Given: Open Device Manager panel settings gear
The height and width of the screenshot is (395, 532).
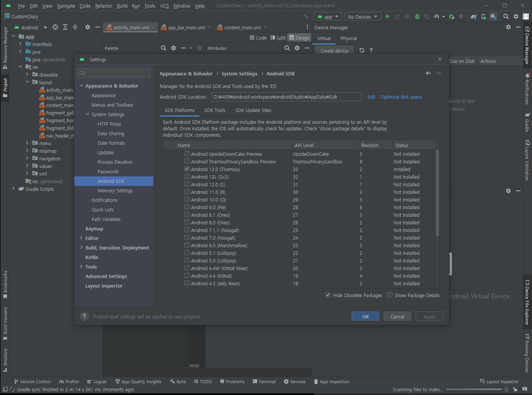Looking at the screenshot, I should (x=508, y=27).
